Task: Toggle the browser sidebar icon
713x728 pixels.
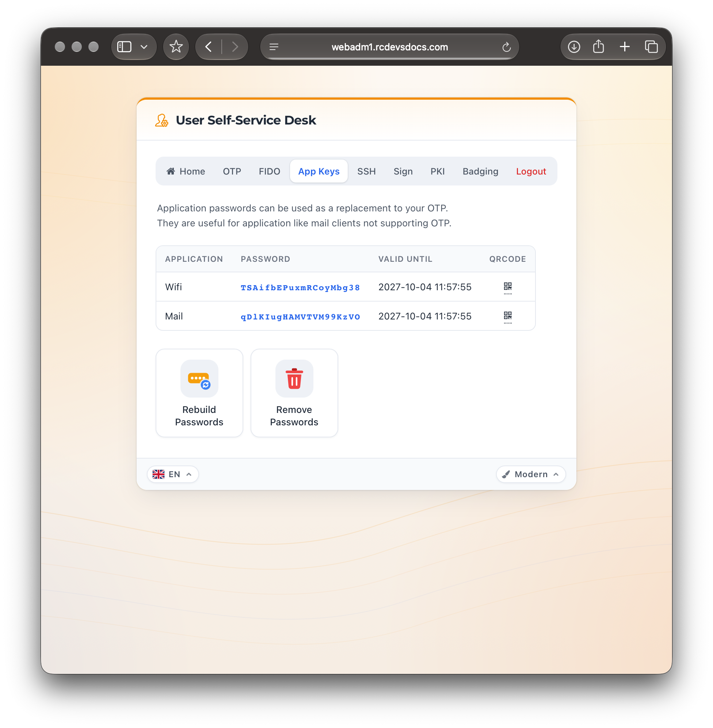Action: pyautogui.click(x=124, y=47)
